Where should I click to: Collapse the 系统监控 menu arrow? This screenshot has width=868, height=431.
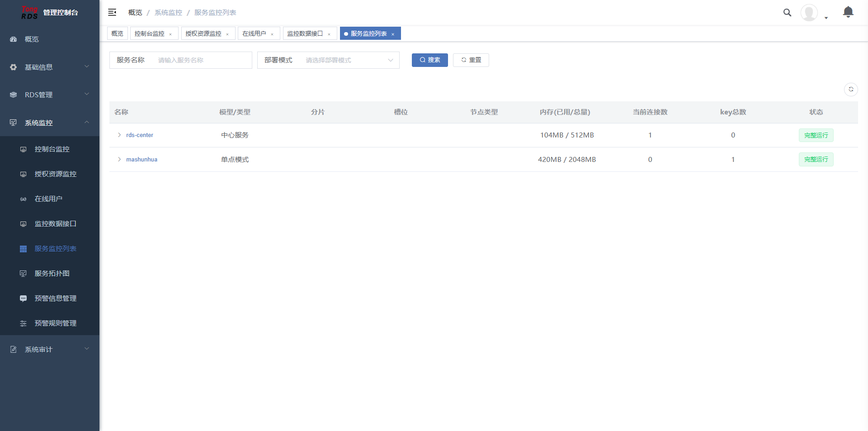[x=87, y=122]
